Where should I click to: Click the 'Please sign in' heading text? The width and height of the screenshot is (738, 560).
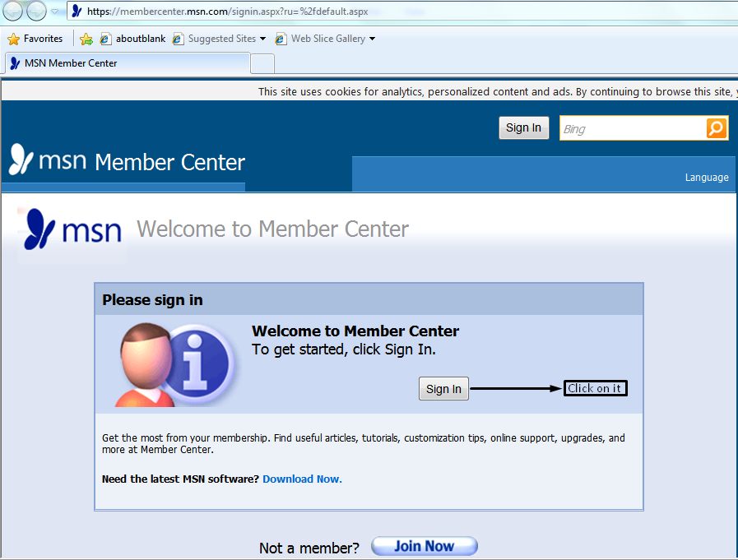152,300
